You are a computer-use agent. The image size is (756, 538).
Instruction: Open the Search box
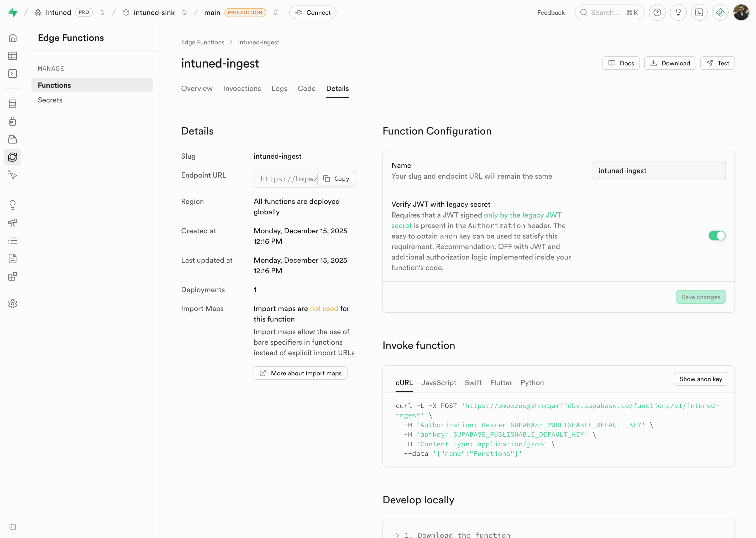point(609,13)
